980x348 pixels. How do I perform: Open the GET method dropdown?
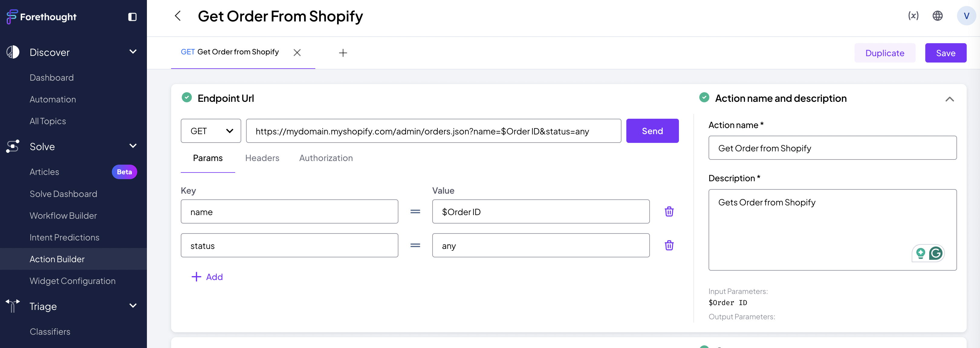[x=211, y=131]
